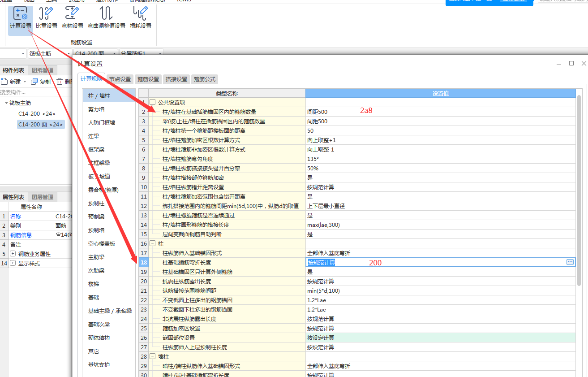Viewport: 588px width, 377px height.
Task: Click the 类型名称 column header
Action: pos(227,93)
